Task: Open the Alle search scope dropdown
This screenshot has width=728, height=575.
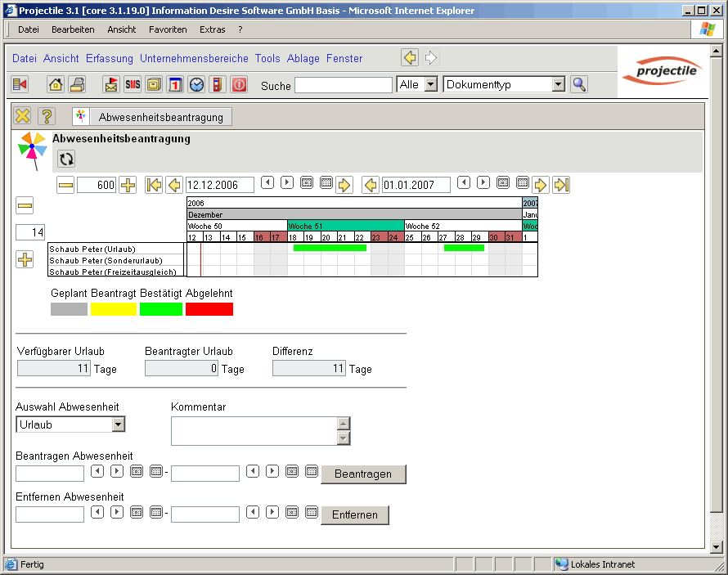Action: 430,84
